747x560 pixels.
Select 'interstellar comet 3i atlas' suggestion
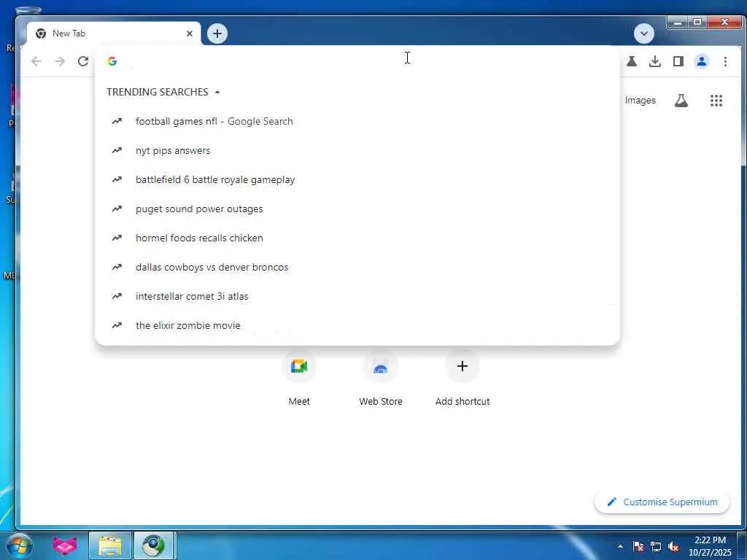click(357, 296)
